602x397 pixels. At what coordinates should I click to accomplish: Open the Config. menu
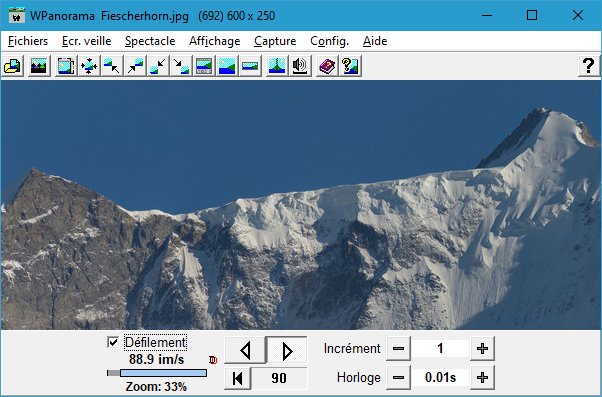(329, 41)
